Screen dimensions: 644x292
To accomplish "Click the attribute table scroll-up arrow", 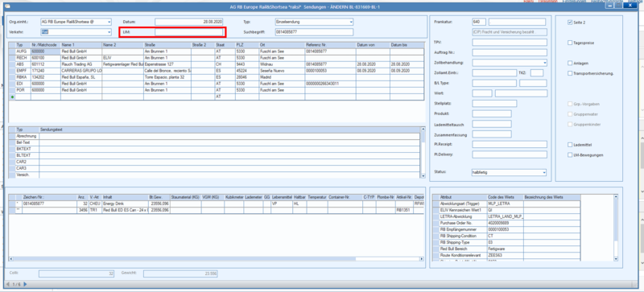I will click(x=616, y=197).
